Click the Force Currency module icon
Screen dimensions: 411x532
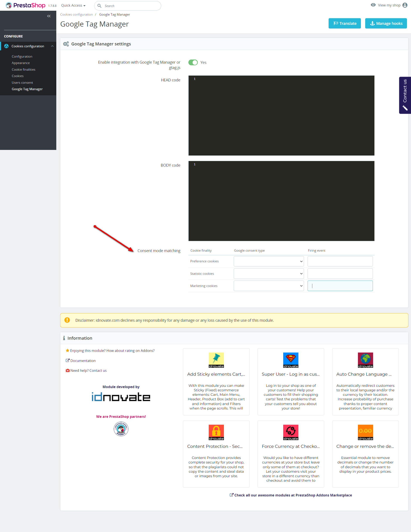pyautogui.click(x=290, y=432)
